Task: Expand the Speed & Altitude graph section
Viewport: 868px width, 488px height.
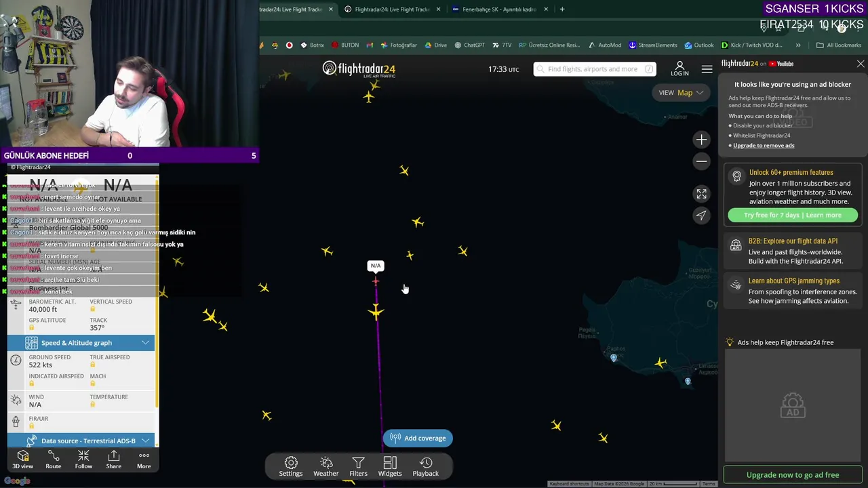Action: (x=81, y=343)
